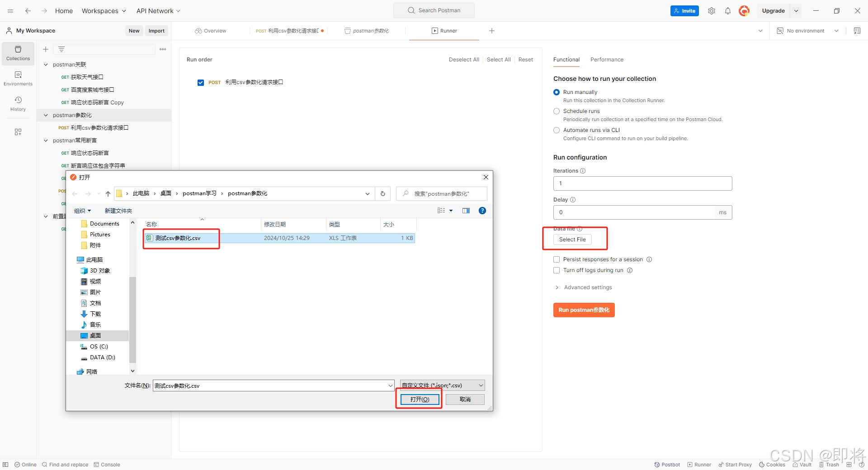Open Trash in the status bar

pos(829,465)
